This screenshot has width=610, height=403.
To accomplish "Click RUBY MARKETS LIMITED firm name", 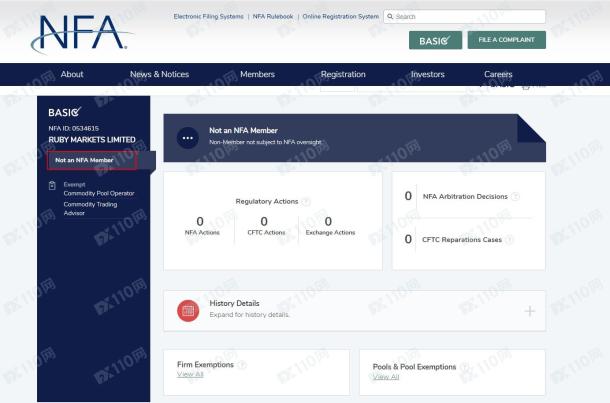I will pos(92,140).
